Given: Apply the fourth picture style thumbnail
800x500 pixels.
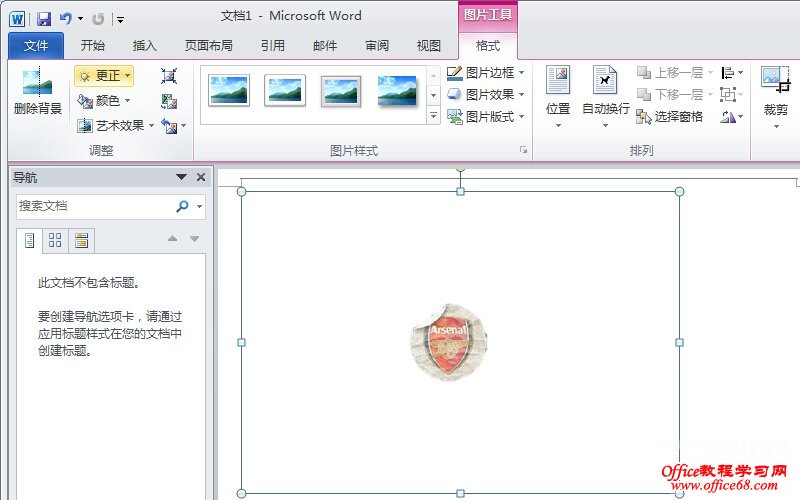Looking at the screenshot, I should point(397,91).
